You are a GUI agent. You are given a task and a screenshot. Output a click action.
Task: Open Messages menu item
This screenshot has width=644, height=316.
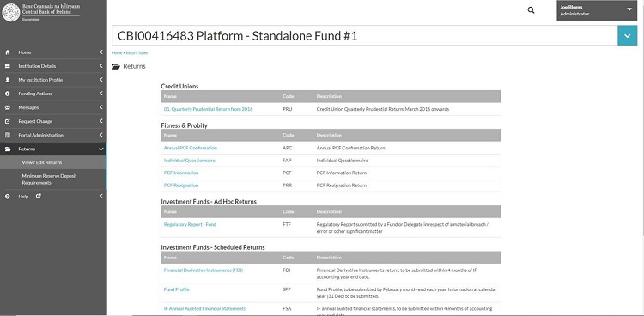coord(53,107)
